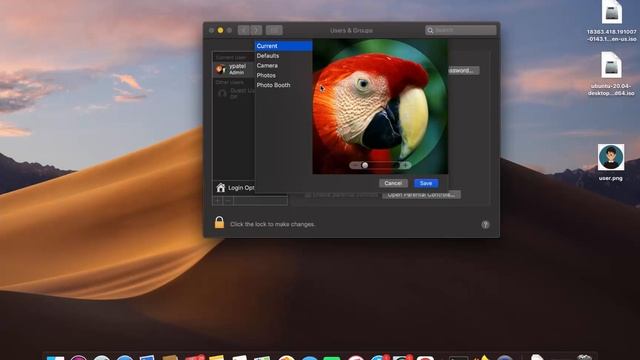Click the lock to make changes
This screenshot has width=640, height=360.
219,222
